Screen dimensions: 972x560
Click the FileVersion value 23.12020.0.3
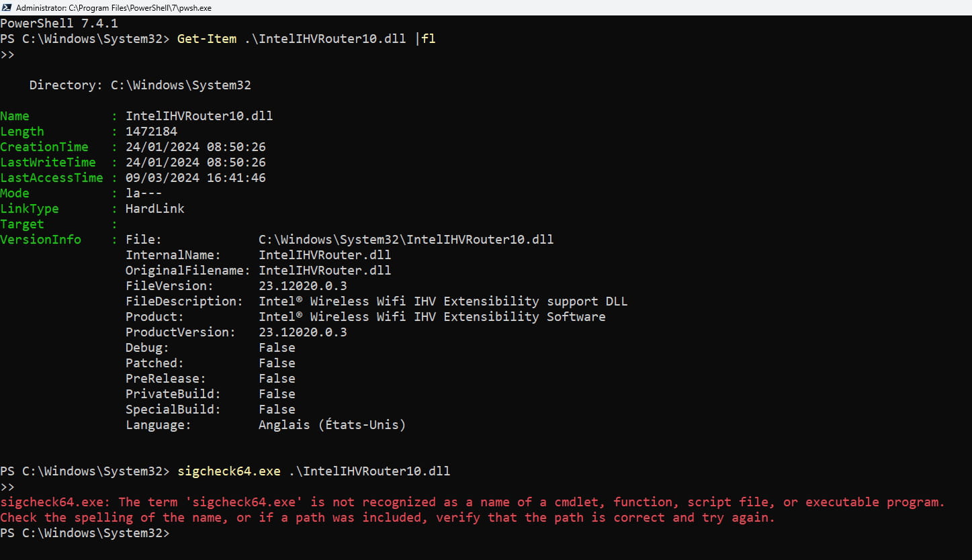(x=302, y=286)
